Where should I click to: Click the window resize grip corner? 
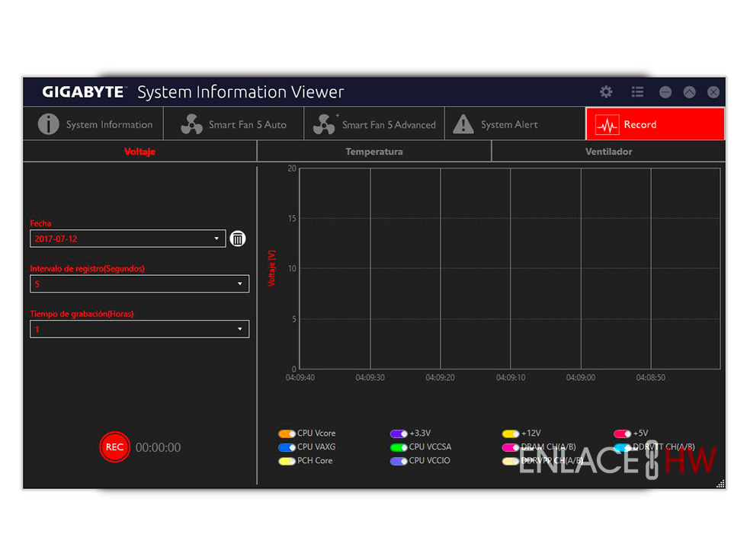click(721, 484)
